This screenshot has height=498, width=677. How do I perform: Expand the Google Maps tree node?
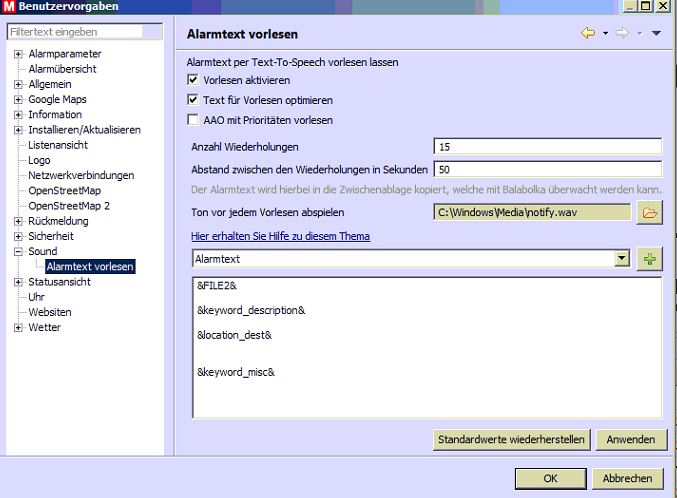click(18, 100)
